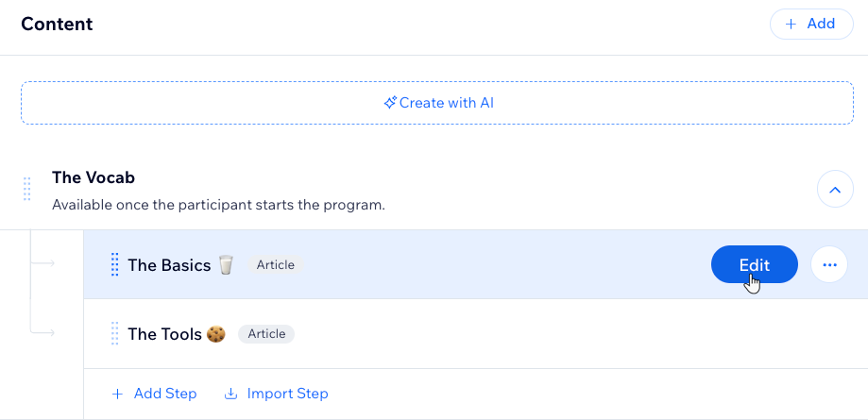Click the sparkle icon beside Create with AI

coord(390,103)
